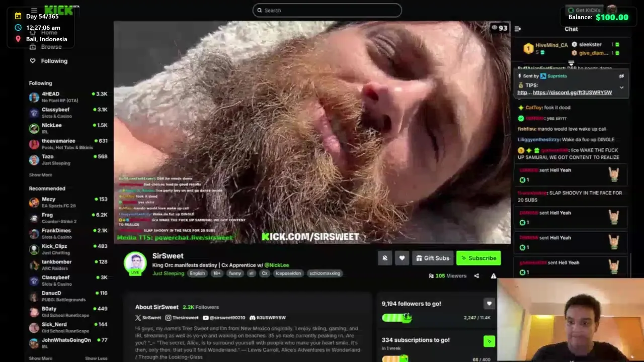Open the Just Sleeping category link
This screenshot has height=362, width=644.
(168, 274)
